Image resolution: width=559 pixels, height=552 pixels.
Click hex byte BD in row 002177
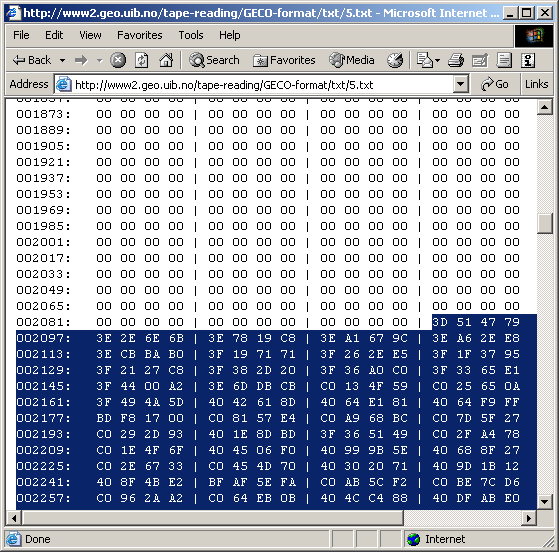click(104, 418)
